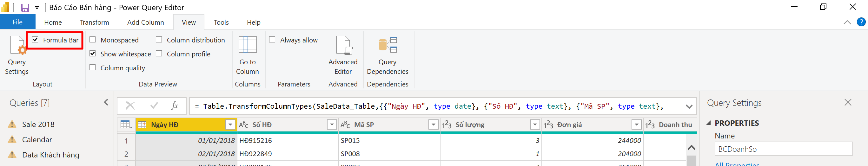Cancel formula edit with X icon
The height and width of the screenshot is (166, 868).
coord(130,106)
